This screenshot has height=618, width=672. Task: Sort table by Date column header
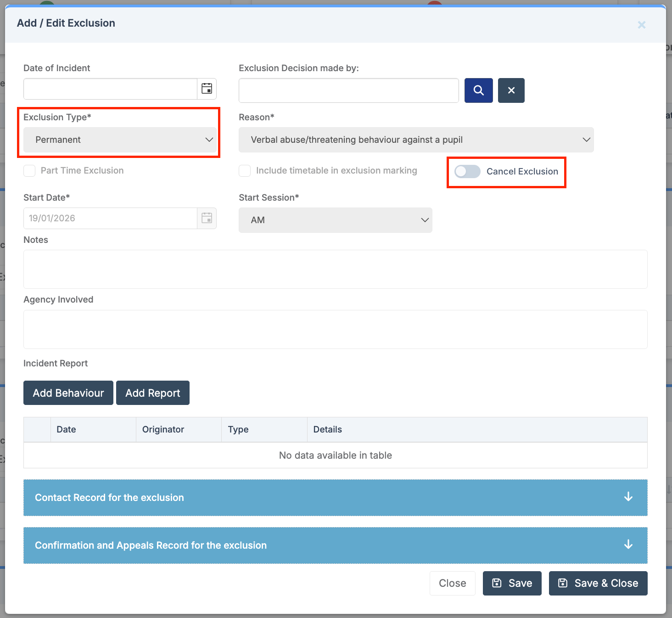coord(67,429)
